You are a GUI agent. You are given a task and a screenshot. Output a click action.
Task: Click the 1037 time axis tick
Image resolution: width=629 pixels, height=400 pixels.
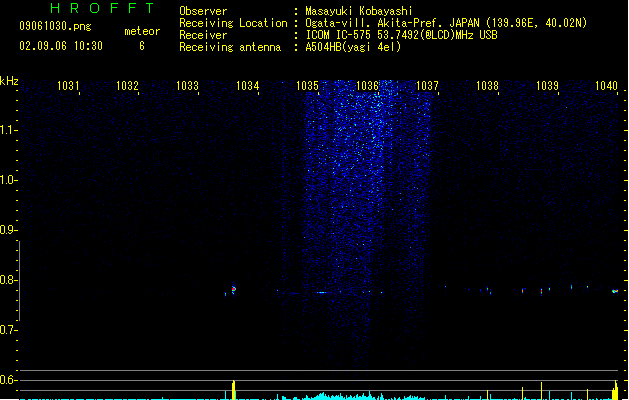(x=427, y=86)
